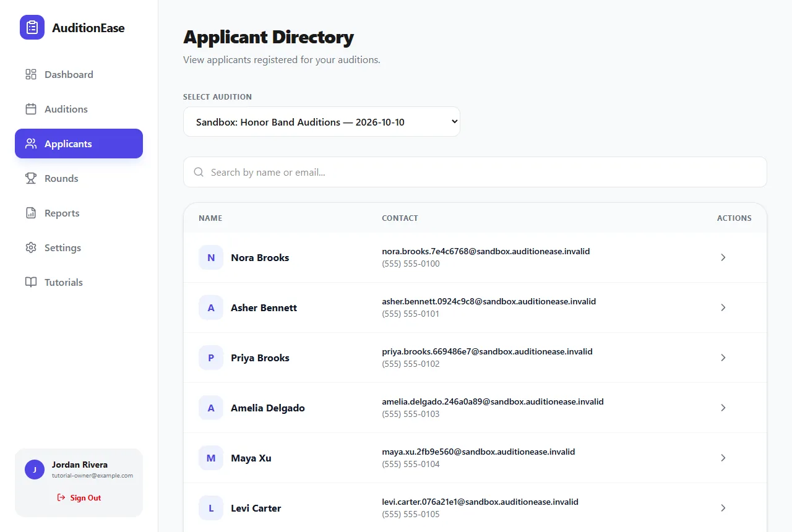The width and height of the screenshot is (792, 532).
Task: Click Levi Carter's L avatar badge
Action: [211, 508]
